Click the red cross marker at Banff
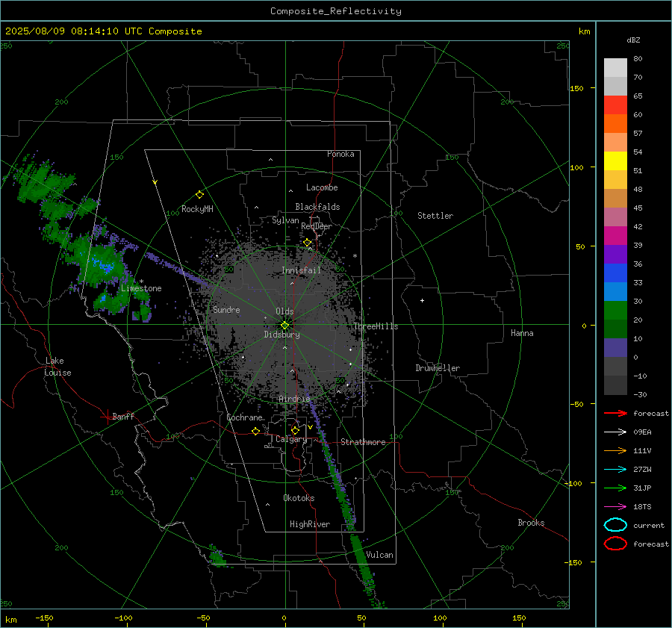Viewport: 672px width, 628px height. click(x=107, y=417)
